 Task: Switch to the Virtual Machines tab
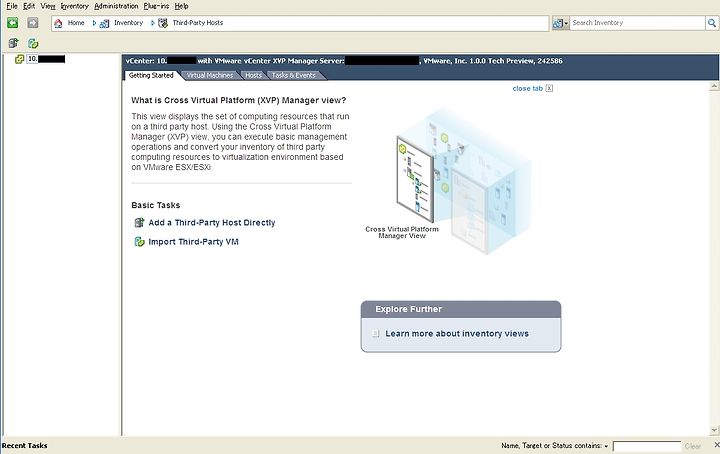210,75
